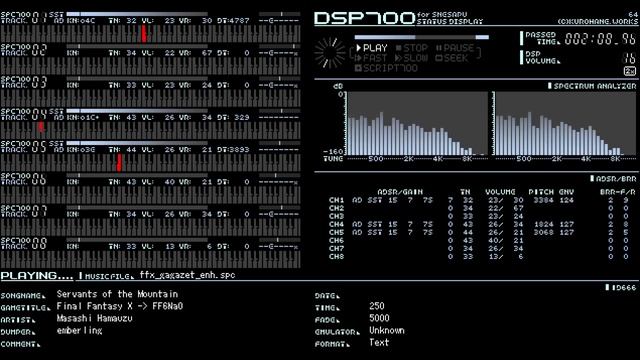The width and height of the screenshot is (640, 360).
Task: Click the STOP control
Action: point(411,48)
